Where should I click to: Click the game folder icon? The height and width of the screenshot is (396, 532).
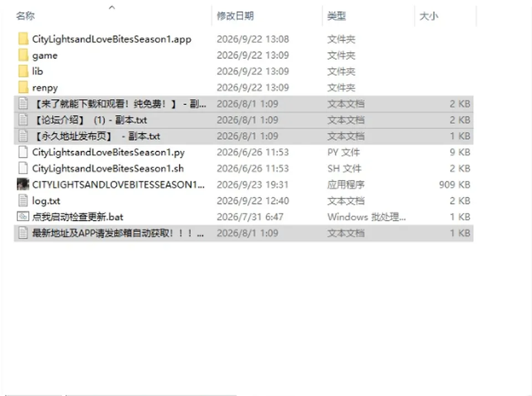click(x=23, y=55)
